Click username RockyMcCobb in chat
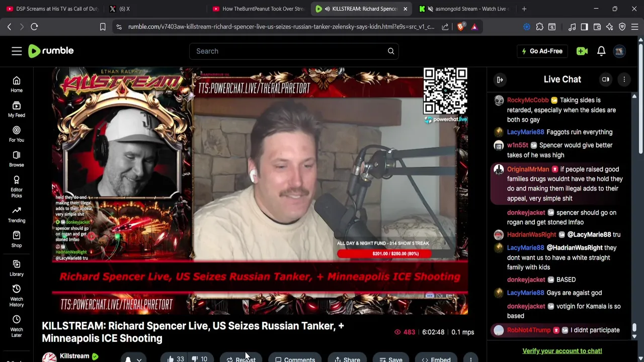 pos(528,100)
